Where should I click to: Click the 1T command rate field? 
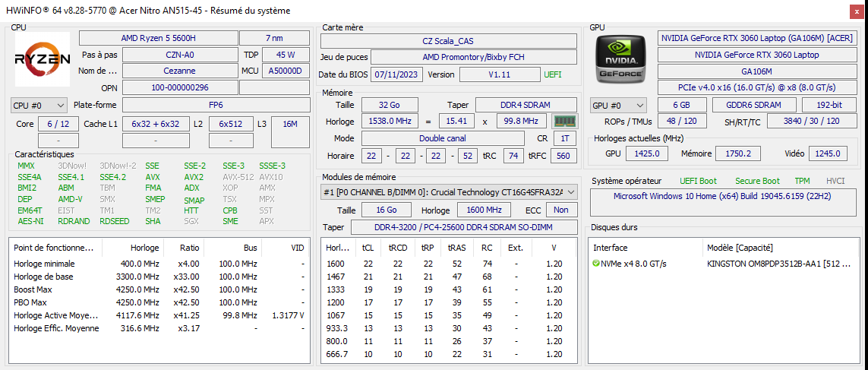564,138
